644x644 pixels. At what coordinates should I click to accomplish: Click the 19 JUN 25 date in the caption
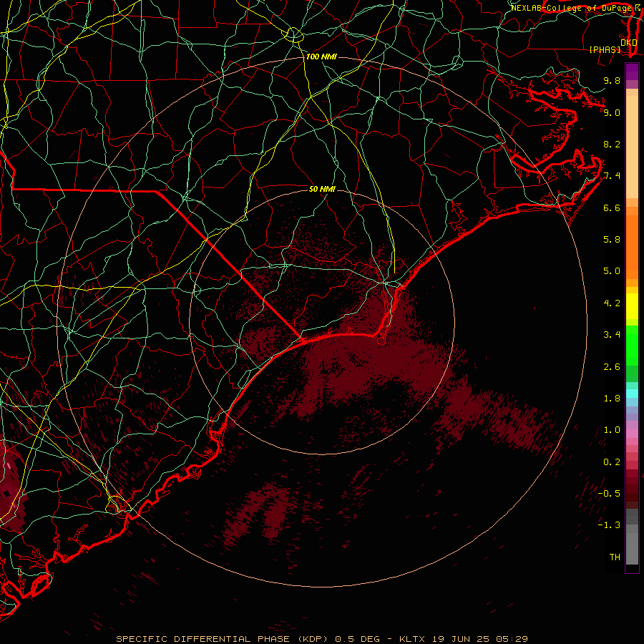coord(460,639)
